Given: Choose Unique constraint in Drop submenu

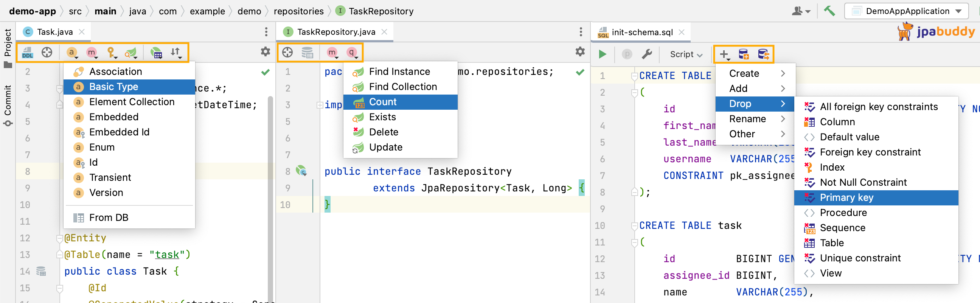Looking at the screenshot, I should 876,258.
